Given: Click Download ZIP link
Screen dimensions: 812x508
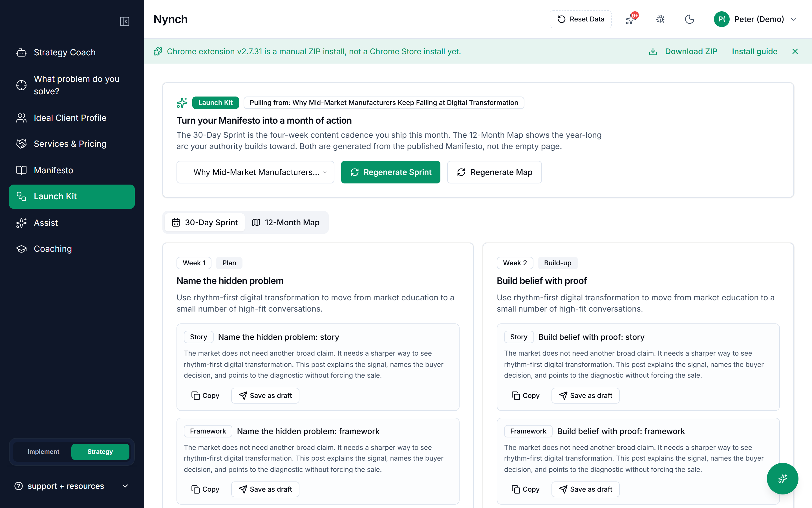Looking at the screenshot, I should tap(691, 51).
